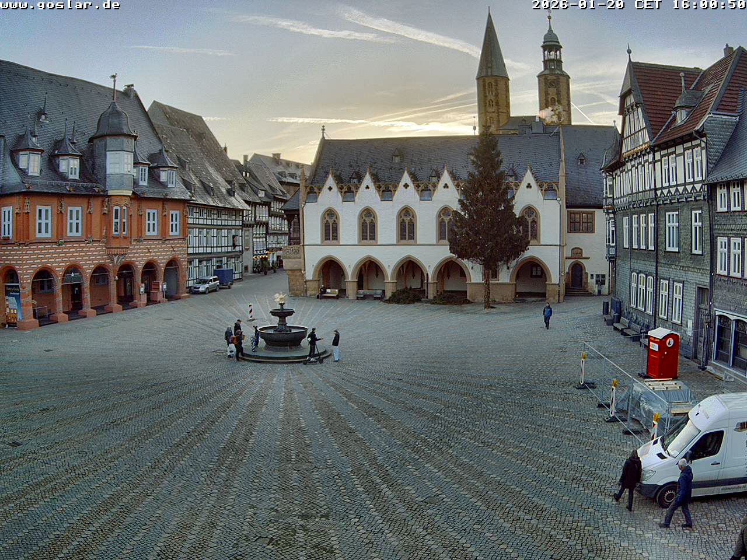The image size is (747, 560).
Task: Select the bench under the town hall arcade
Action: point(330,293)
